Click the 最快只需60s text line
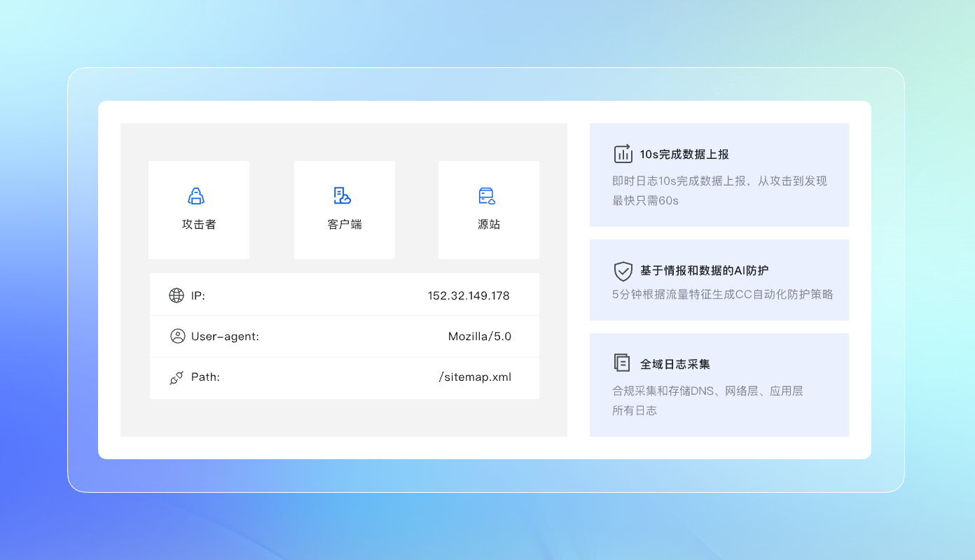This screenshot has height=560, width=975. (645, 200)
